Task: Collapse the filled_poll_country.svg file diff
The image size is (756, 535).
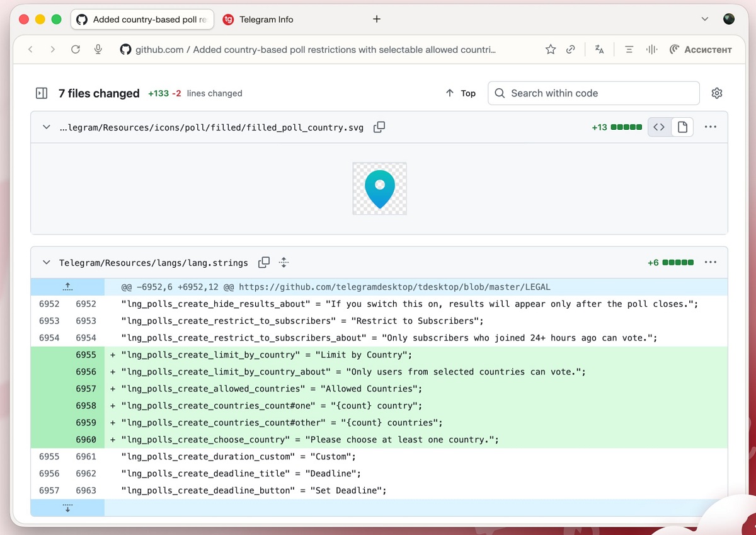Action: pyautogui.click(x=46, y=127)
